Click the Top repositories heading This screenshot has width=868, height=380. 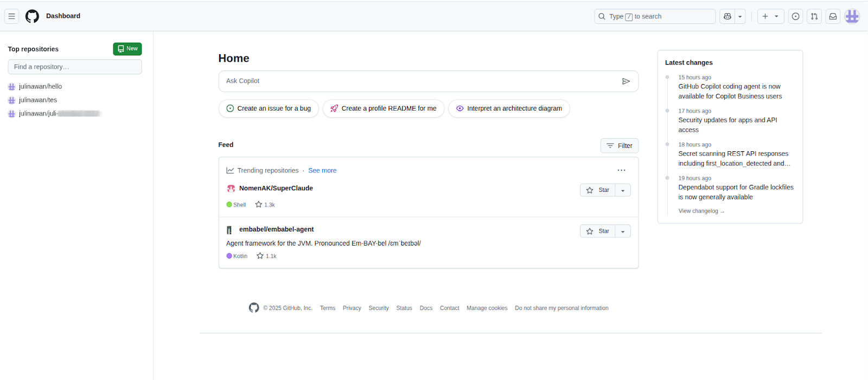(33, 49)
